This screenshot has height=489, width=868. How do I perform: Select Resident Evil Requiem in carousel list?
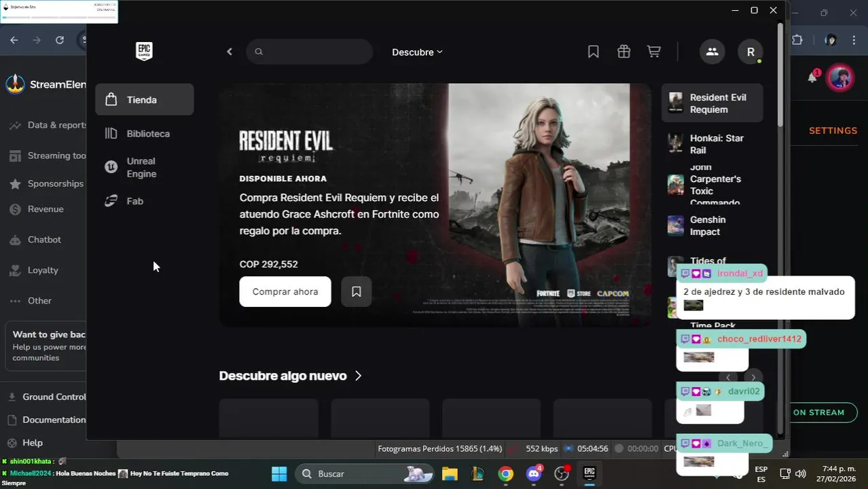click(x=712, y=103)
